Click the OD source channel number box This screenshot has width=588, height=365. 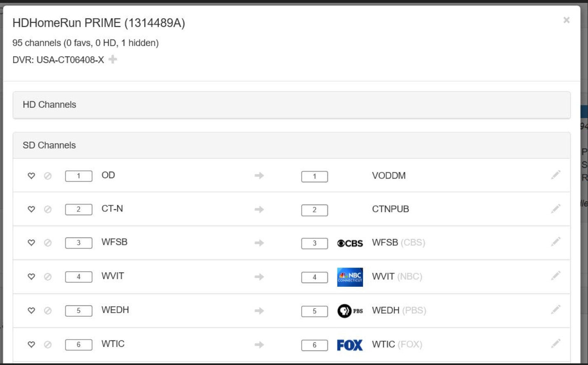79,176
